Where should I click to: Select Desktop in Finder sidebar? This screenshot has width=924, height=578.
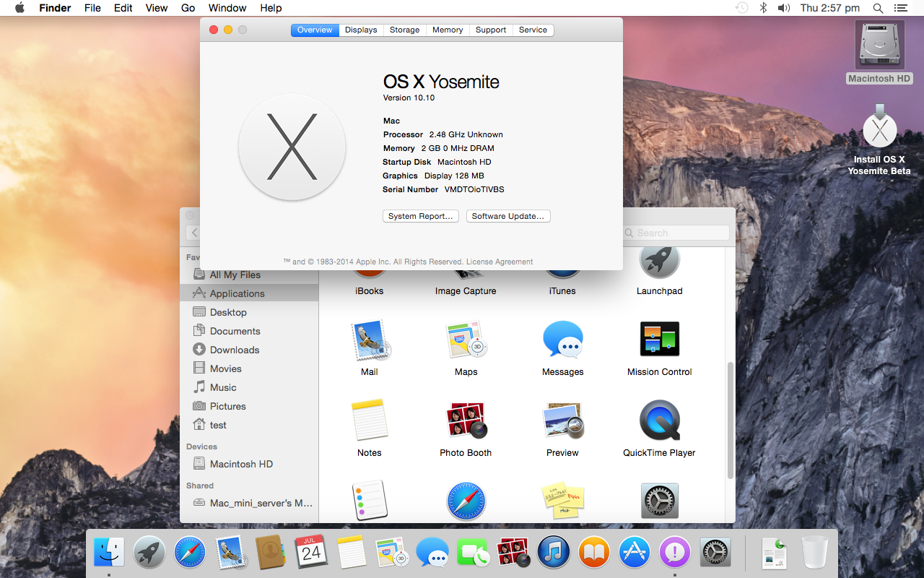(249, 312)
